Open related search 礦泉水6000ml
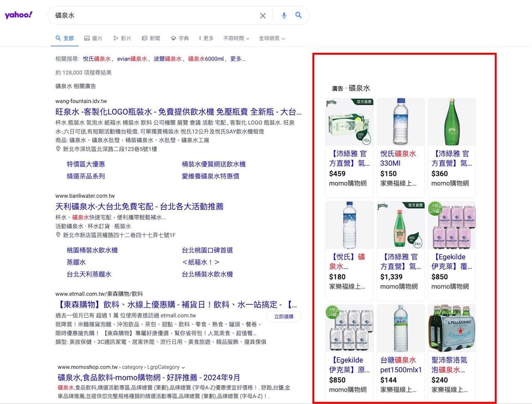Viewport: 532px width, 404px height. coord(206,59)
